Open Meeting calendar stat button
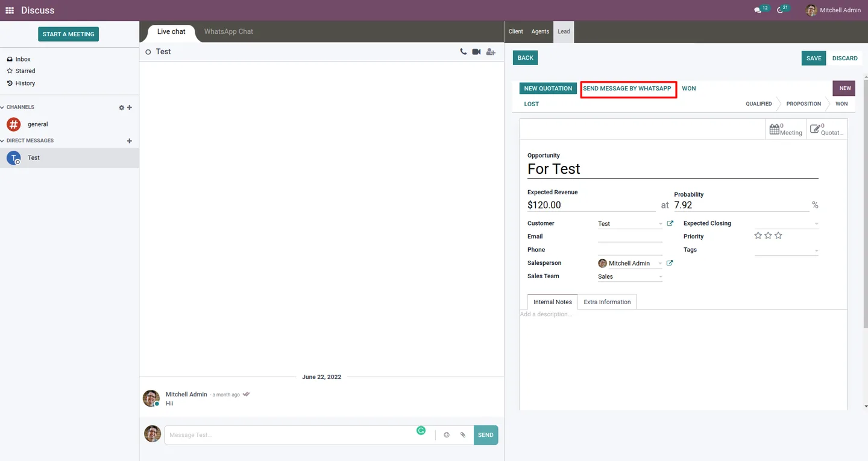This screenshot has width=868, height=461. point(786,129)
